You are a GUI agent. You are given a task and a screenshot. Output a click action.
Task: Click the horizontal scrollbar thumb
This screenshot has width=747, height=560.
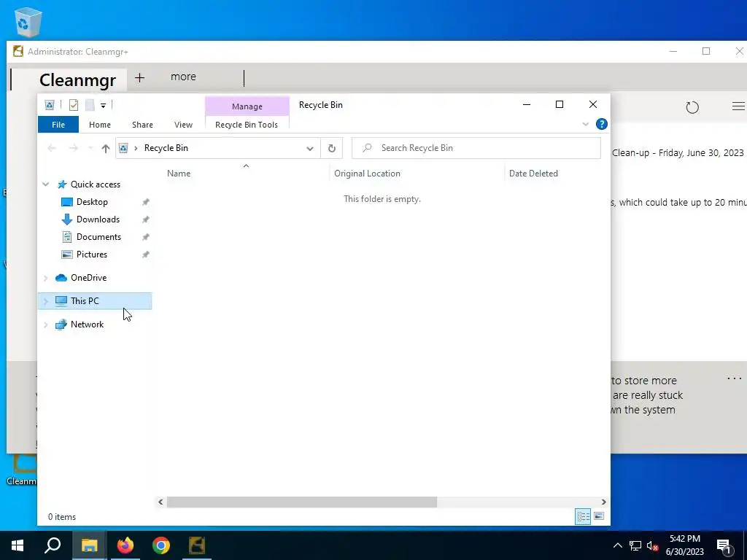pyautogui.click(x=301, y=502)
